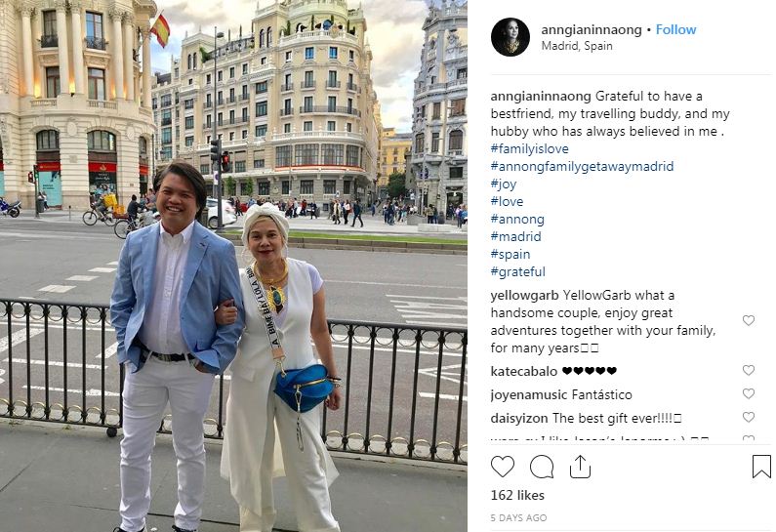This screenshot has width=776, height=532.
Task: Open the Madrid, Spain location link
Action: [577, 46]
